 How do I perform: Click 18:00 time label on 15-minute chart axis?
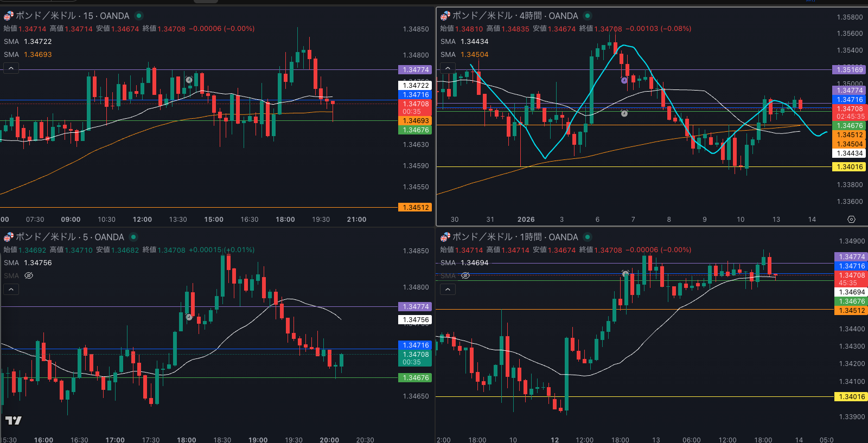(x=285, y=220)
